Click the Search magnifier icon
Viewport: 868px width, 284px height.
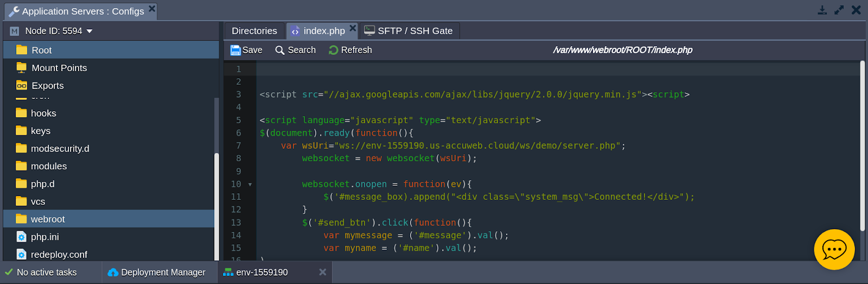[280, 50]
